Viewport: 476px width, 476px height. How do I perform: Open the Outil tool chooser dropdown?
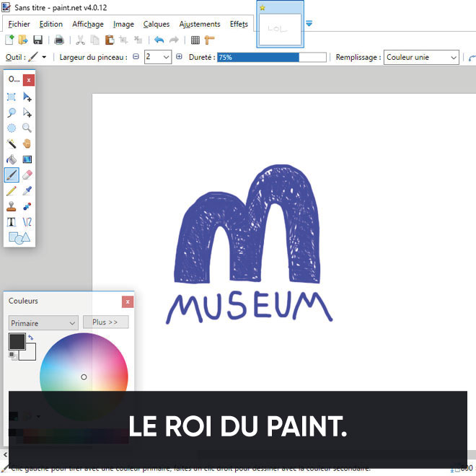[44, 57]
